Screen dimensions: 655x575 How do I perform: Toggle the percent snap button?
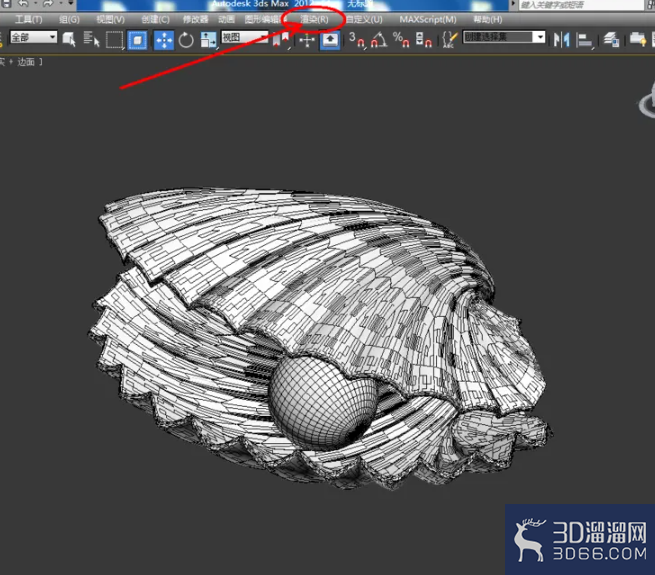point(401,40)
